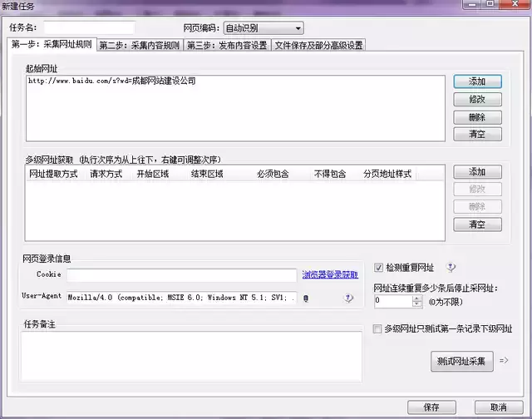Viewport: 532px width, 419px height.
Task: Click the 网址提取方式 column header
Action: coord(53,174)
